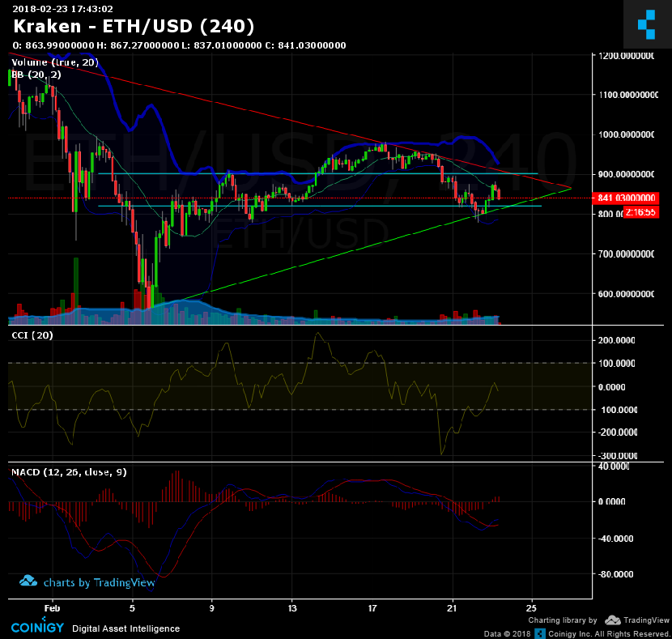Click the MACD axis value 40.0000
672x639 pixels.
point(614,466)
